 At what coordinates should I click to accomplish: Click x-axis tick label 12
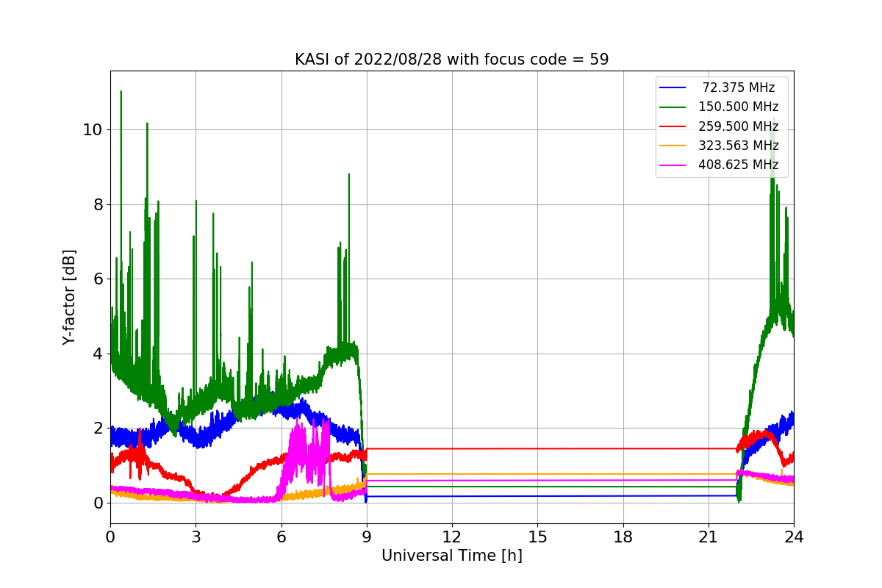coord(452,537)
